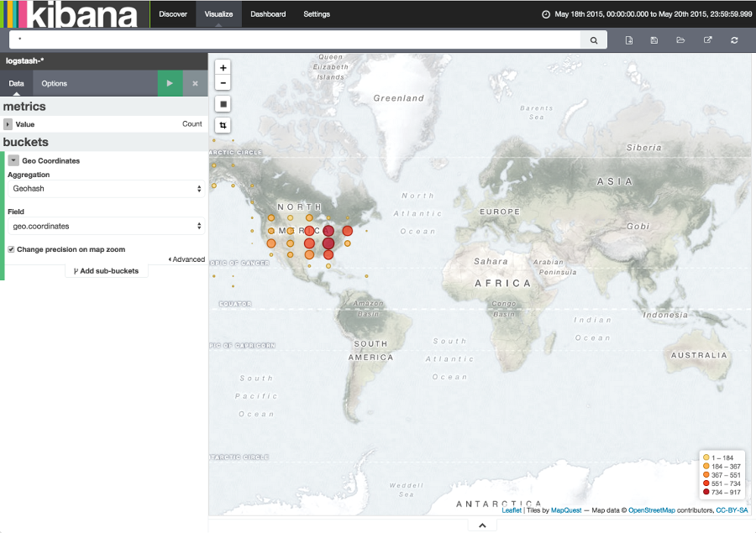Run the query with the green play button
The image size is (756, 533).
(x=169, y=83)
